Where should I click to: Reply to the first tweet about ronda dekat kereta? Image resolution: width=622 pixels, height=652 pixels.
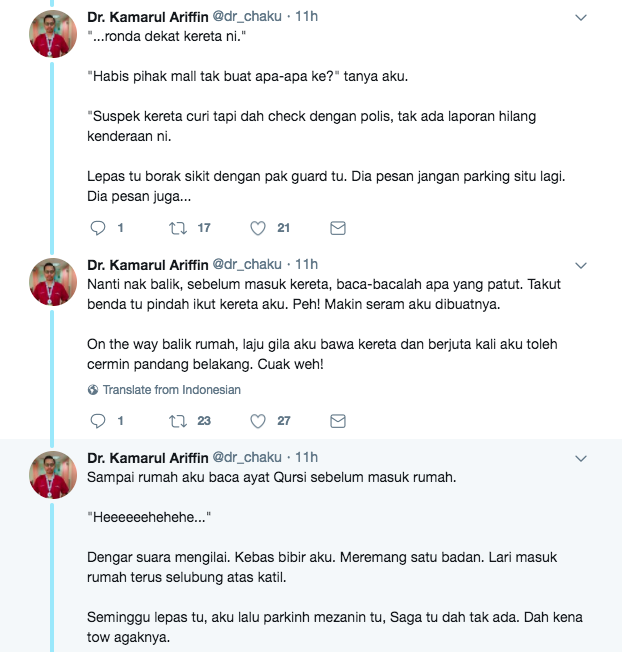coord(98,228)
